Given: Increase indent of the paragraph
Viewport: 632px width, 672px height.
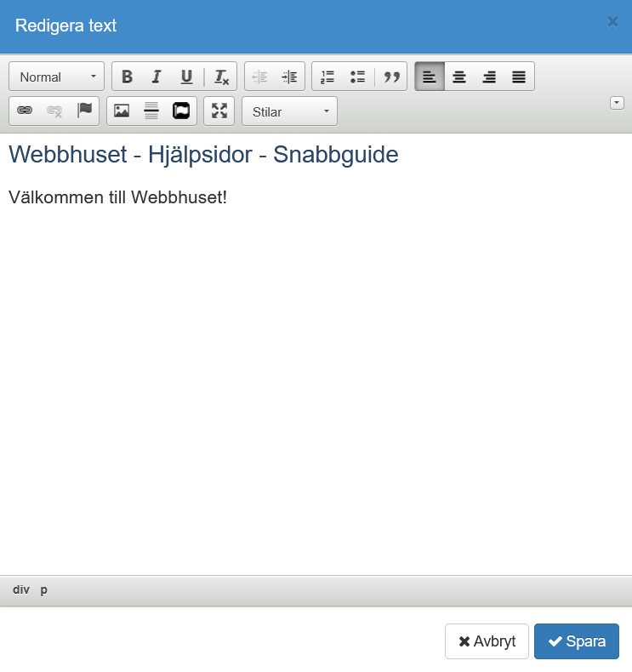Looking at the screenshot, I should point(289,77).
